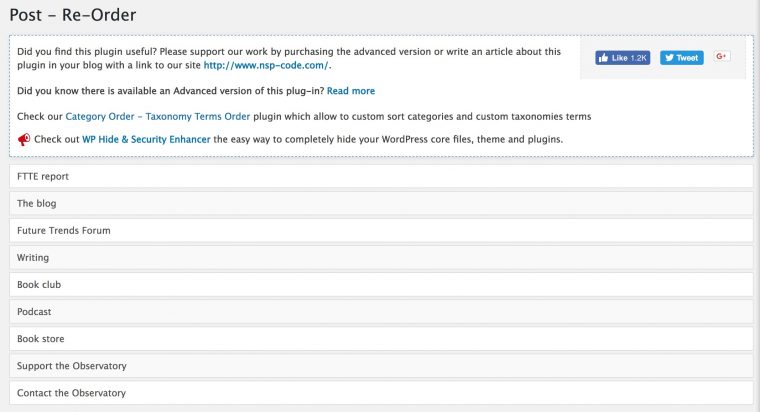
Task: Click the Google Plus share icon
Action: pyautogui.click(x=721, y=56)
